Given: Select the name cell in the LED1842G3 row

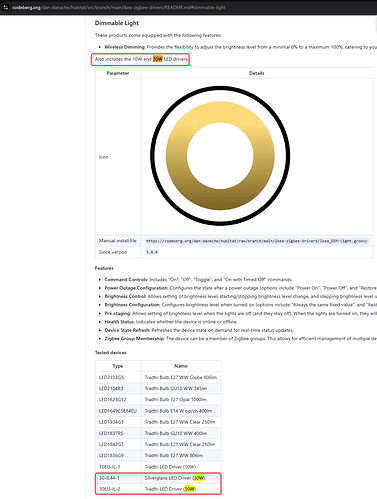Looking at the screenshot, I should click(x=181, y=444).
